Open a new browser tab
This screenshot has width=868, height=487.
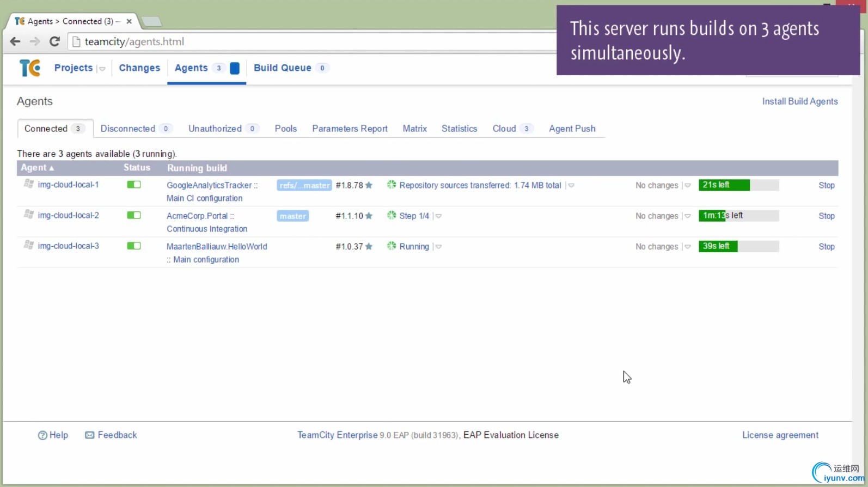pyautogui.click(x=151, y=21)
